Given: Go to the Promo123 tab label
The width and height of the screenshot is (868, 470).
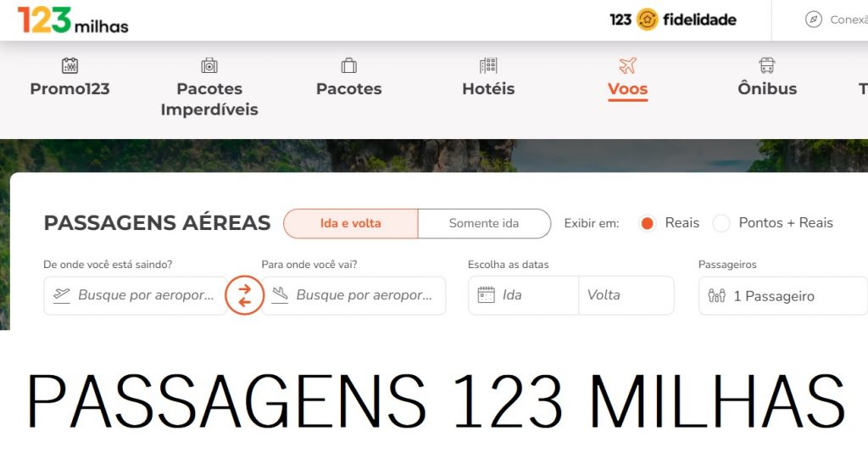Looking at the screenshot, I should [70, 89].
